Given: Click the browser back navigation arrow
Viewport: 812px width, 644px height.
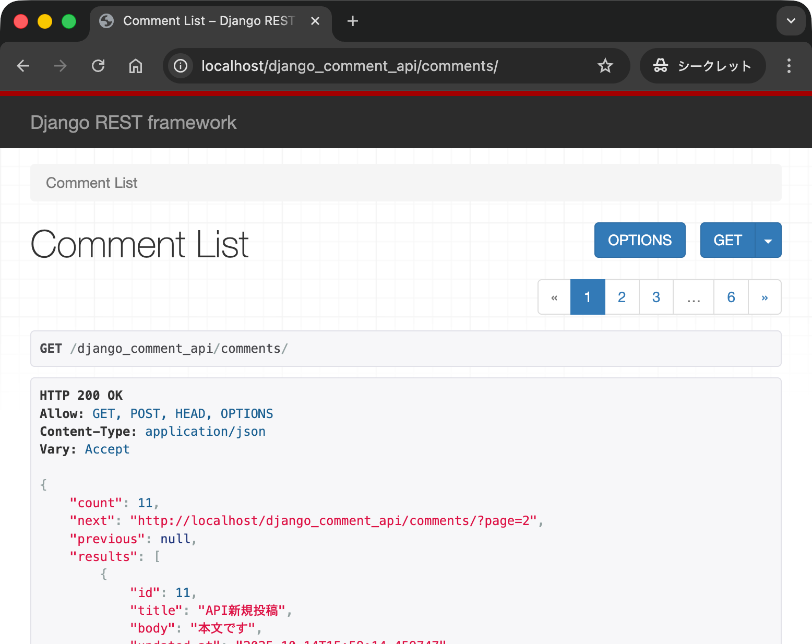Looking at the screenshot, I should point(23,66).
